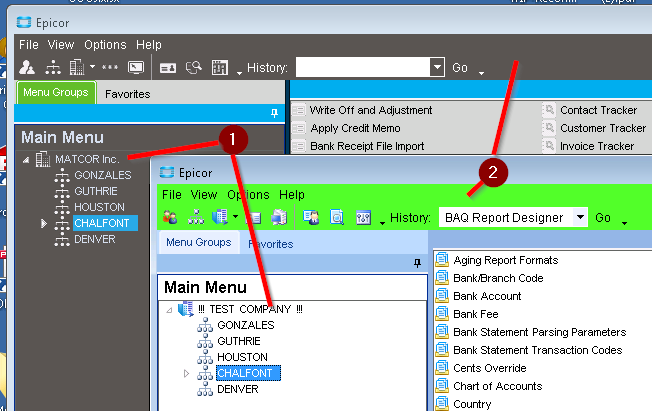Open Bank Statement Parsing Parameters item
Image resolution: width=652 pixels, height=411 pixels.
(x=540, y=332)
